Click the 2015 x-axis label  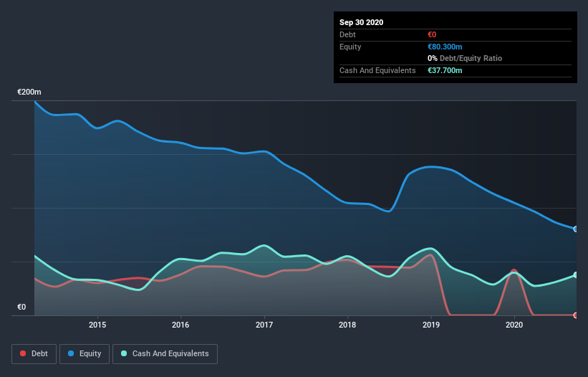(97, 325)
